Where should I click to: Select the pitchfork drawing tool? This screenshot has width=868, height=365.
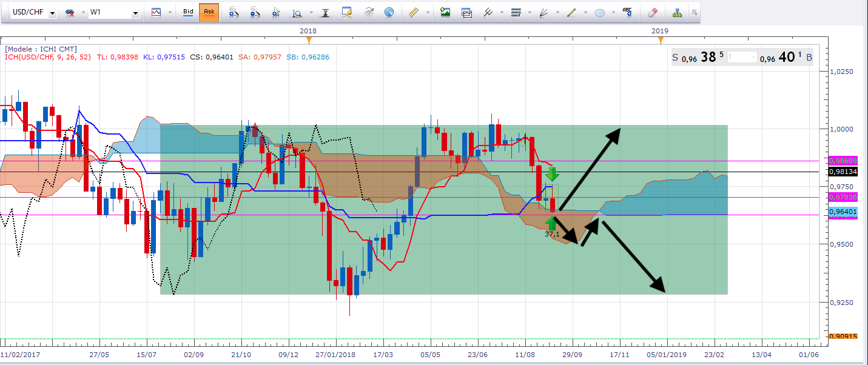[x=487, y=12]
